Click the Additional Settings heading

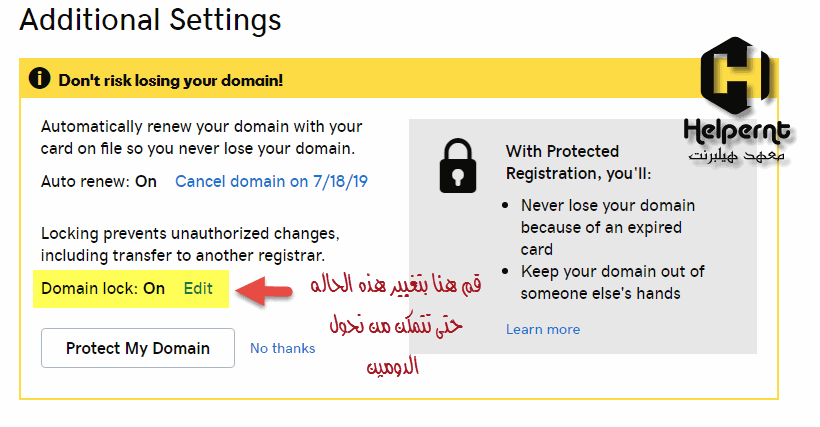(151, 20)
